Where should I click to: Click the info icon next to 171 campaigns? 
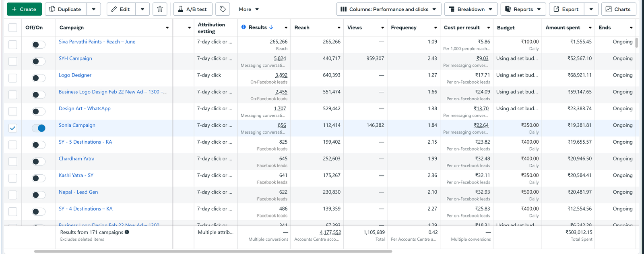pos(127,232)
